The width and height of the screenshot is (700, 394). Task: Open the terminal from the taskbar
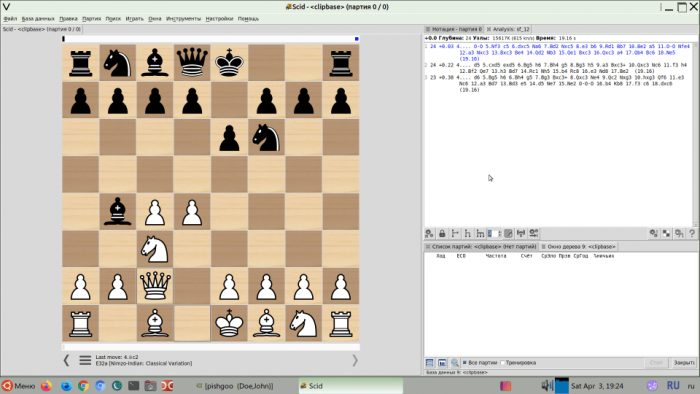pyautogui.click(x=133, y=386)
